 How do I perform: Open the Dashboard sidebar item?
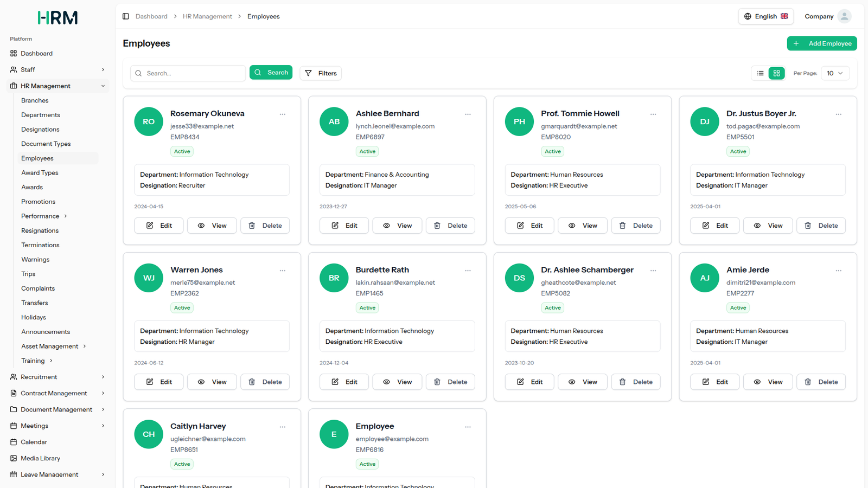pyautogui.click(x=58, y=53)
